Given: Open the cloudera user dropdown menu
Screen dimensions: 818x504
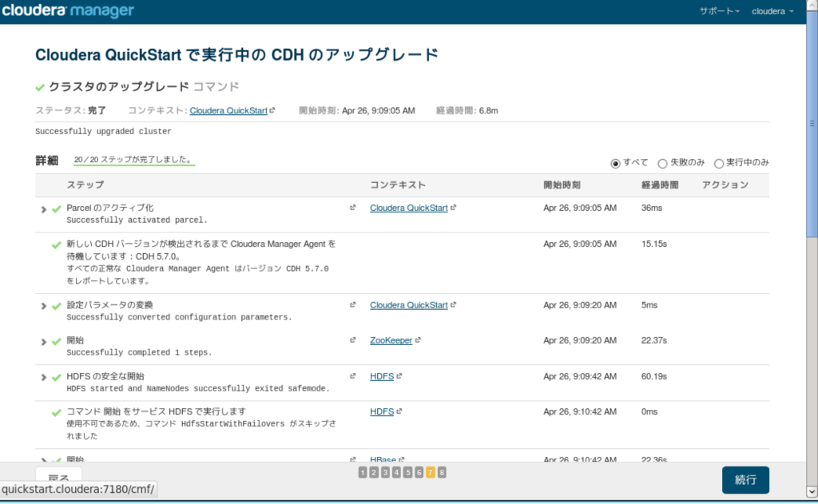Looking at the screenshot, I should pyautogui.click(x=772, y=11).
